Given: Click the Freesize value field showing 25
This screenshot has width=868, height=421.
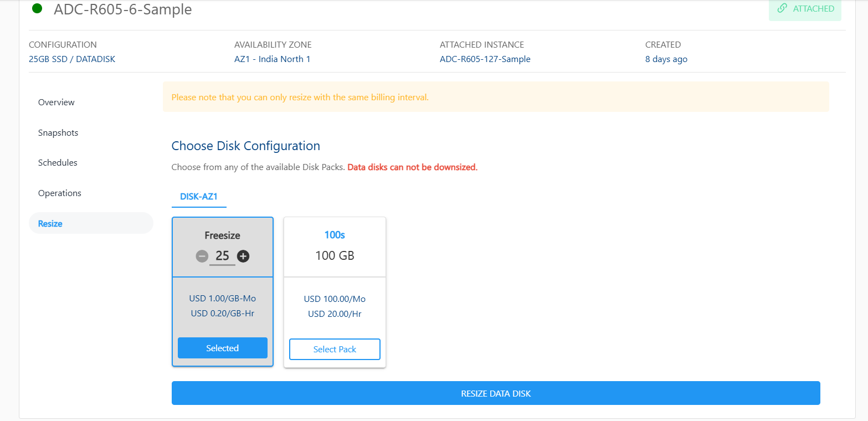Looking at the screenshot, I should pyautogui.click(x=222, y=256).
